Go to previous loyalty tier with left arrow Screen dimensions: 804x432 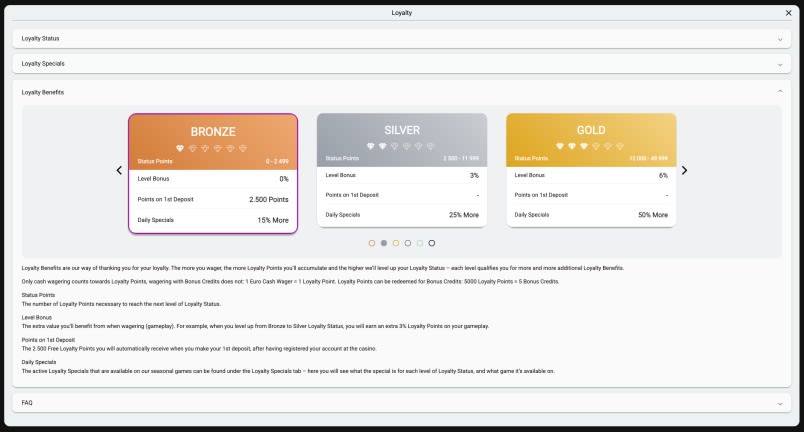pos(119,171)
